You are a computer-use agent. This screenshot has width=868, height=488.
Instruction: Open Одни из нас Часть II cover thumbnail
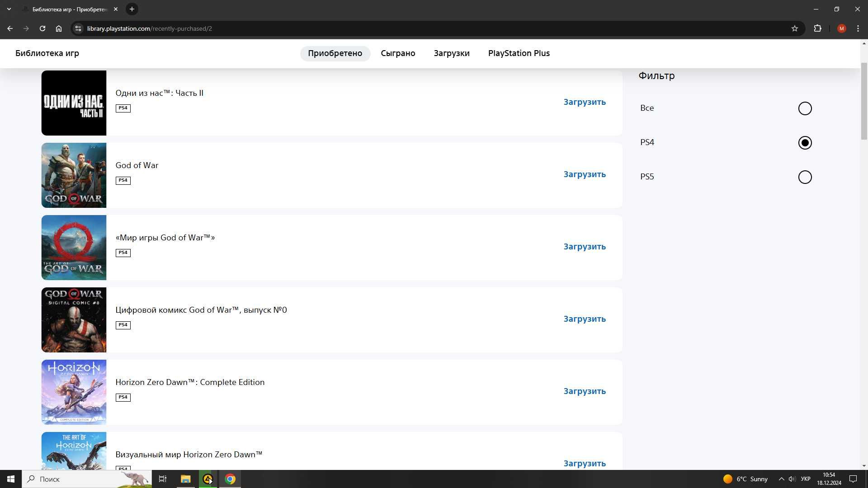74,103
